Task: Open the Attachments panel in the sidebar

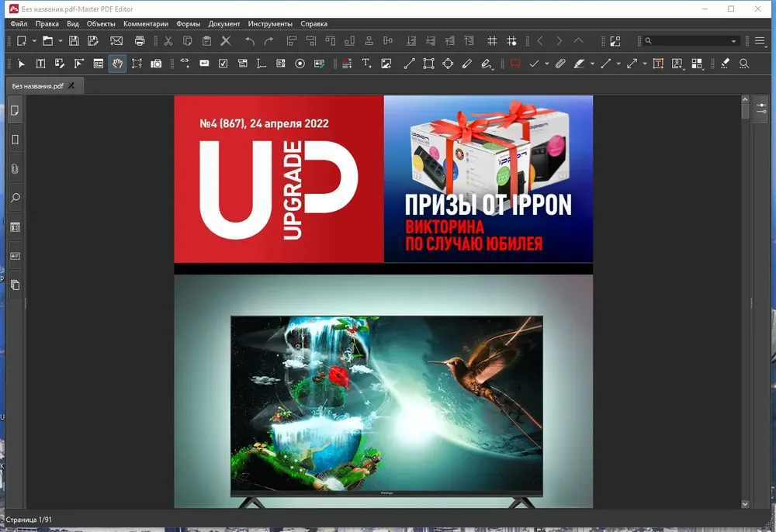Action: point(16,169)
